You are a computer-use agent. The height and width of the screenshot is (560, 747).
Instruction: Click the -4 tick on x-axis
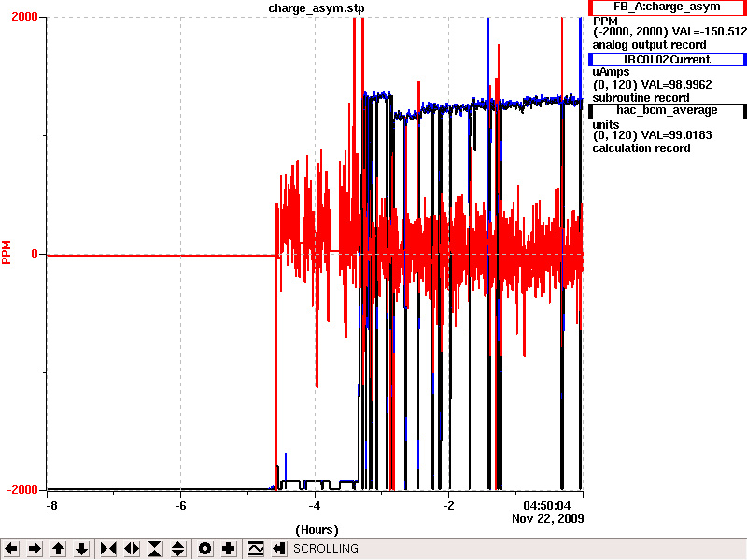pos(315,505)
